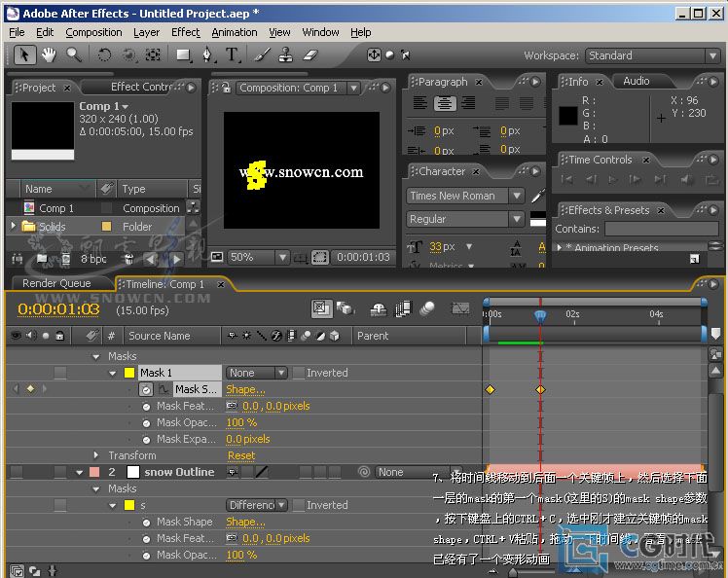Click the font eyedropper icon

(x=537, y=196)
